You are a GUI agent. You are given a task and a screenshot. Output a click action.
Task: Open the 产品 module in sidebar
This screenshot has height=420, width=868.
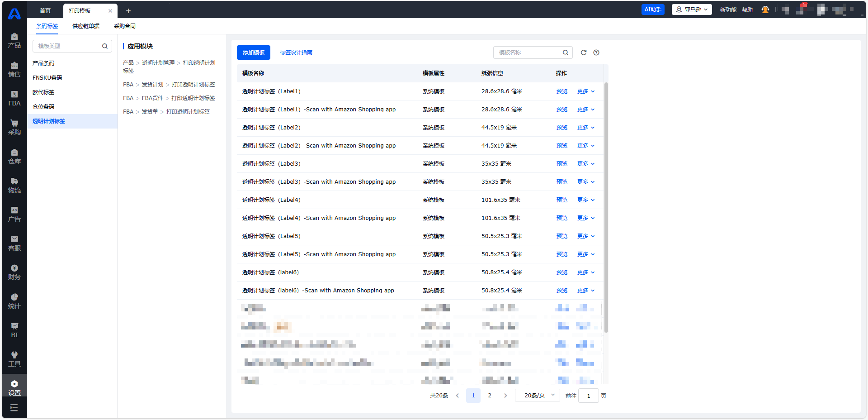[x=14, y=40]
